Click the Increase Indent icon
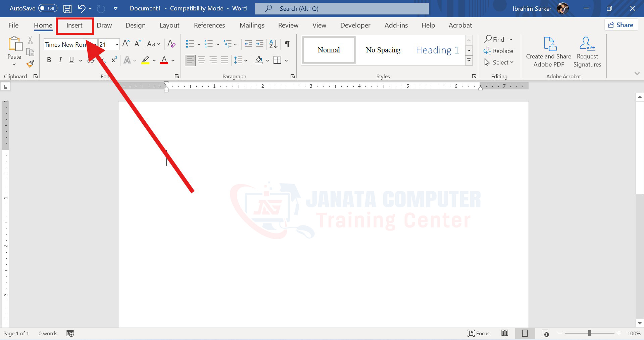 pos(260,44)
